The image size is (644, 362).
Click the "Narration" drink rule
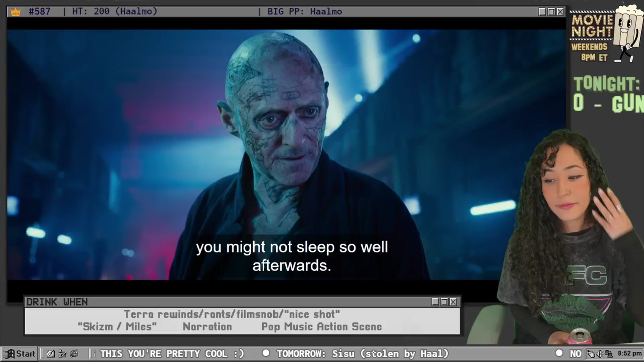click(x=207, y=326)
